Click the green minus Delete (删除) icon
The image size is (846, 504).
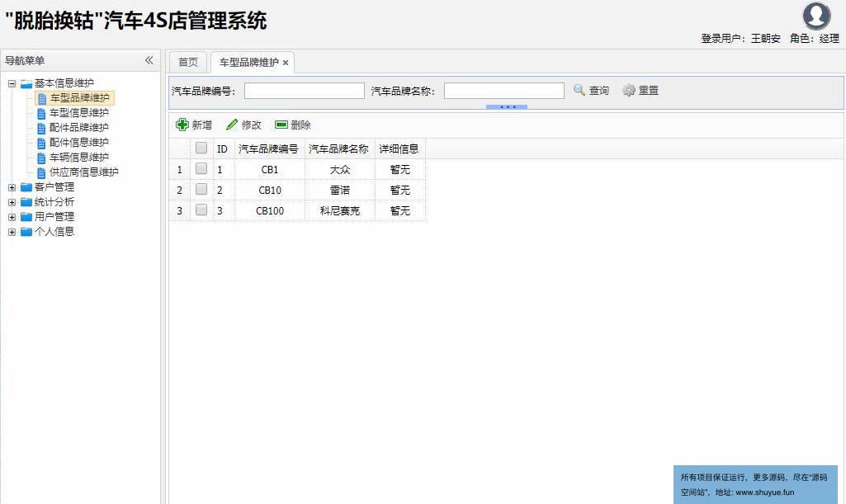(x=281, y=125)
